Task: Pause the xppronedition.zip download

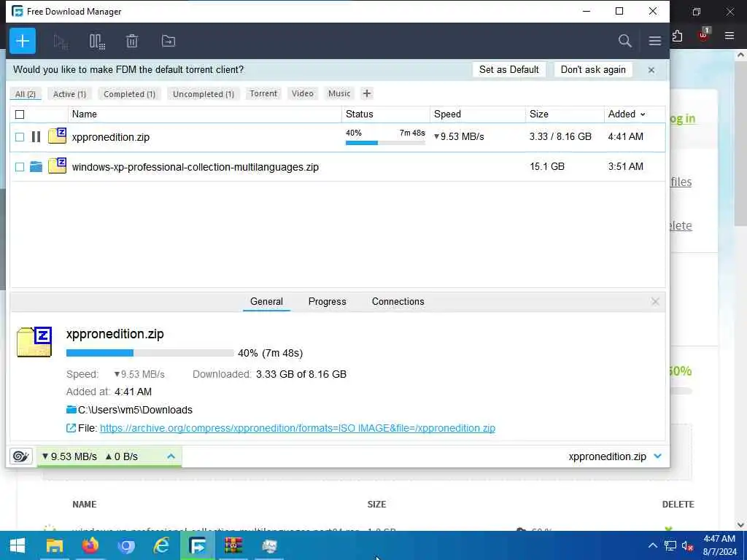Action: (36, 137)
